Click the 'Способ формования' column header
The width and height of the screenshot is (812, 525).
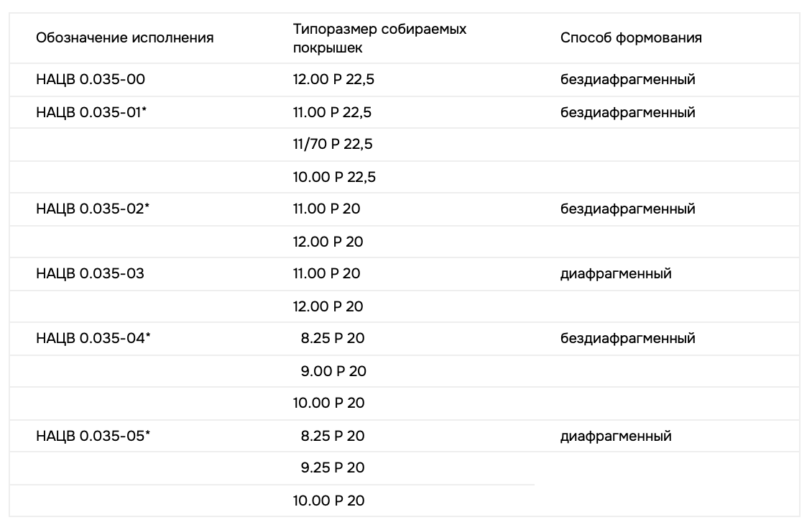631,38
